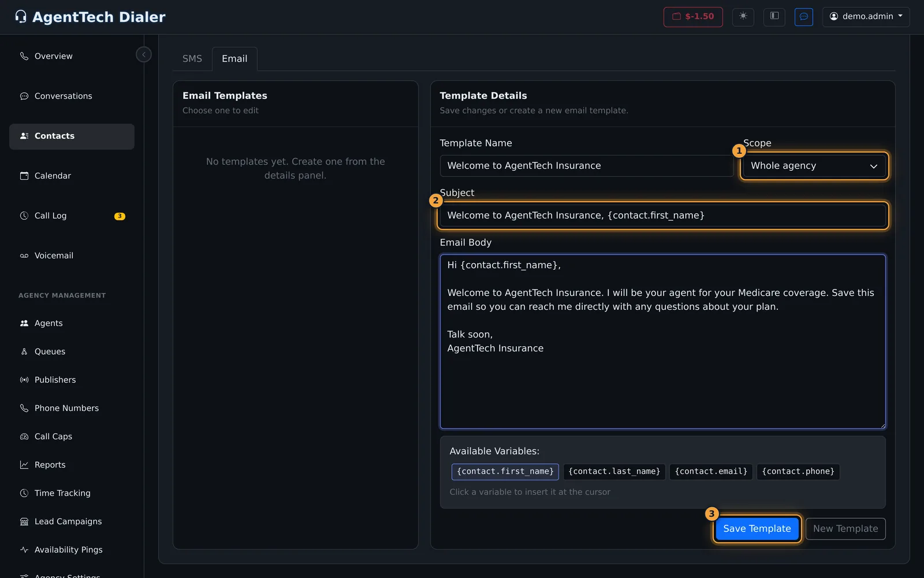This screenshot has height=578, width=924.
Task: Click the Voicemail tape icon
Action: [24, 255]
